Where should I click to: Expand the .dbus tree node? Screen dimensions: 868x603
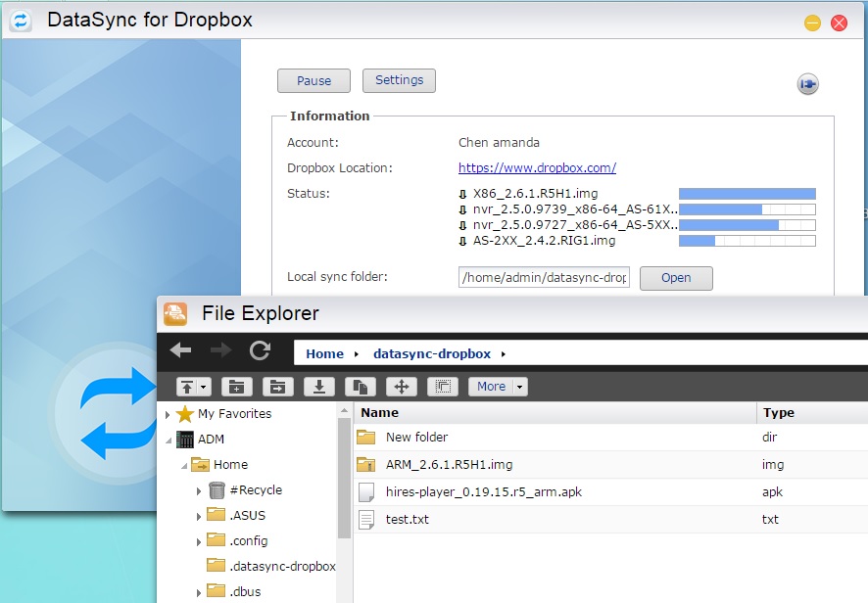point(199,593)
